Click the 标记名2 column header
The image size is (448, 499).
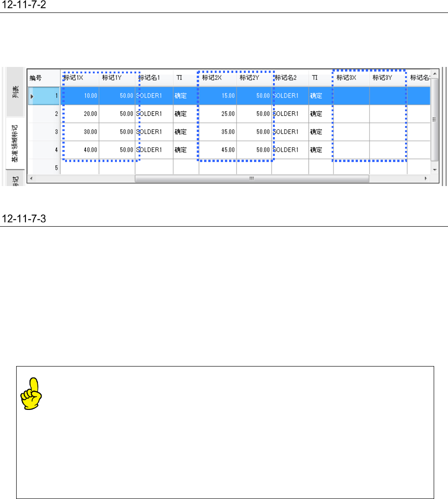(290, 78)
